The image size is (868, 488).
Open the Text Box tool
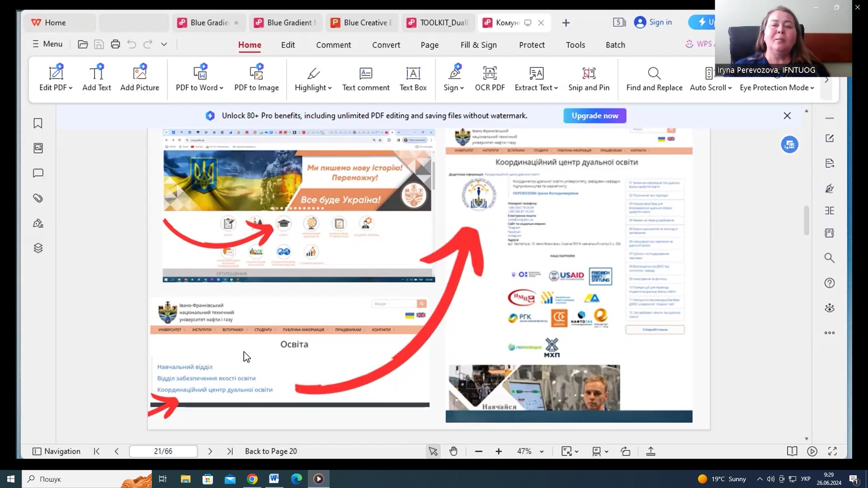tap(413, 78)
